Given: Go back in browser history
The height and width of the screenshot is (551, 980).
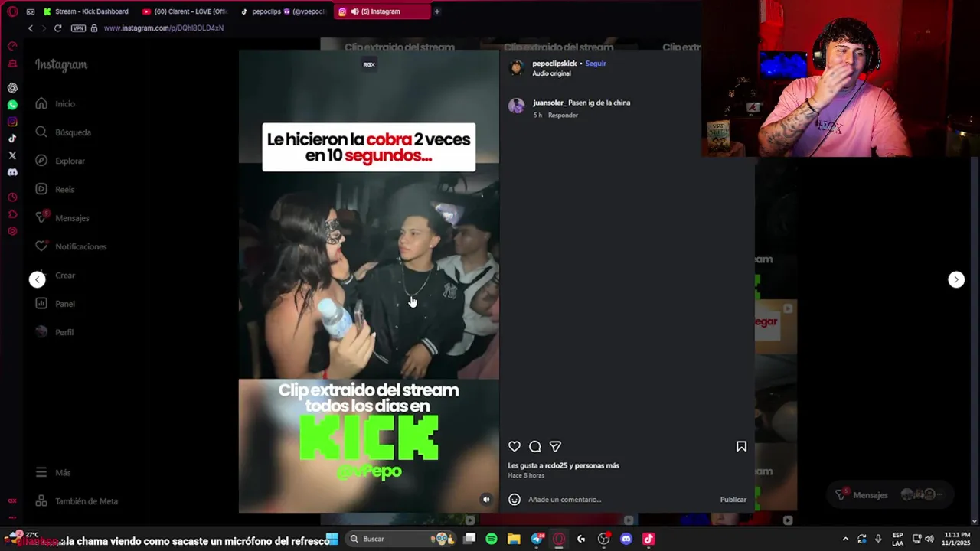Looking at the screenshot, I should point(30,28).
